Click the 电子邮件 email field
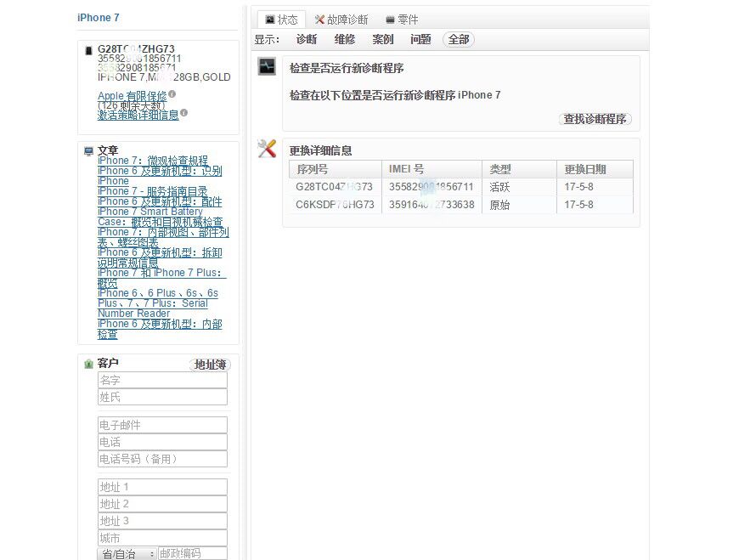 point(161,424)
